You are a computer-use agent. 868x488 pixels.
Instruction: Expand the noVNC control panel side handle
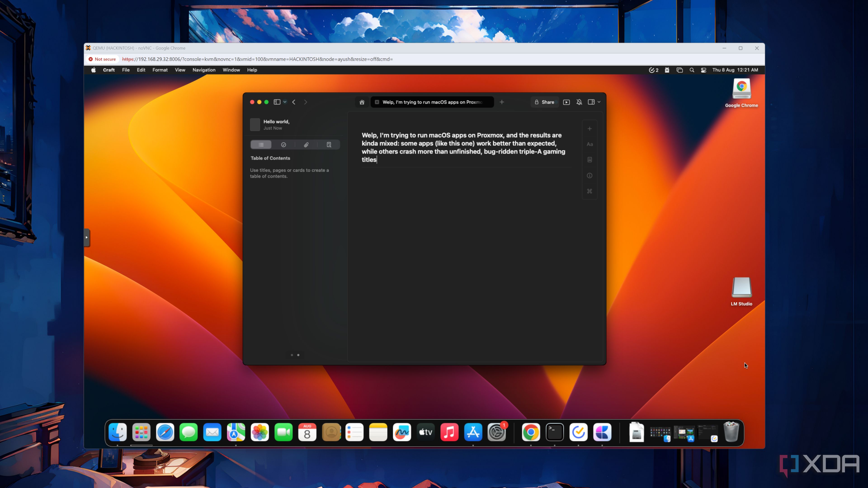tap(87, 237)
